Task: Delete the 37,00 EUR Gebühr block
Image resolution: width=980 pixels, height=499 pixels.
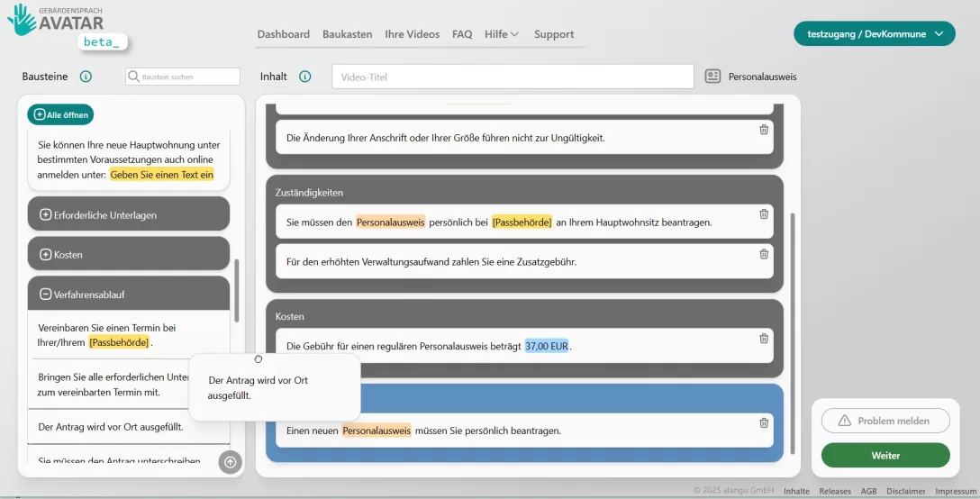Action: 764,339
